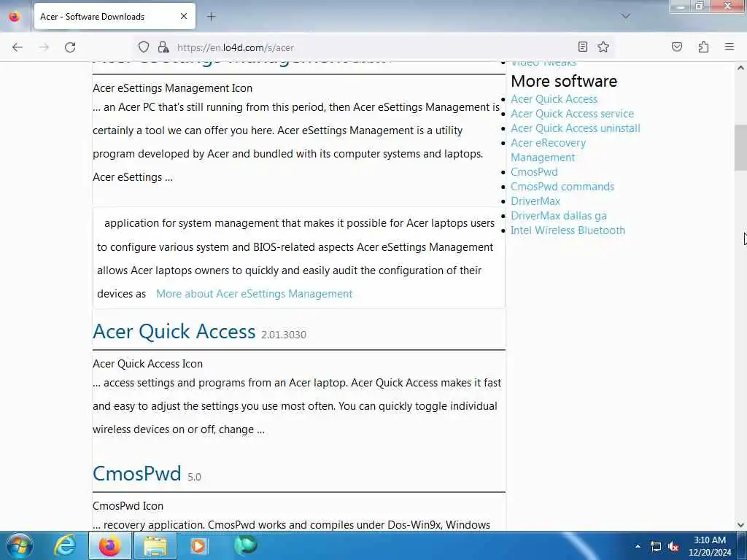Viewport: 747px width, 560px height.
Task: Open network status tray icon
Action: pyautogui.click(x=656, y=547)
